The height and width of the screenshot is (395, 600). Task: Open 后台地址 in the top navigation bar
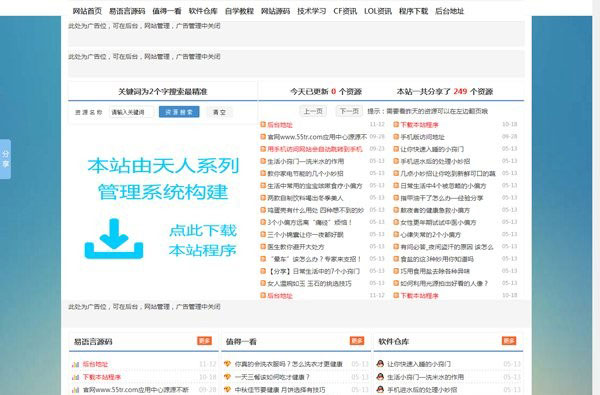450,11
